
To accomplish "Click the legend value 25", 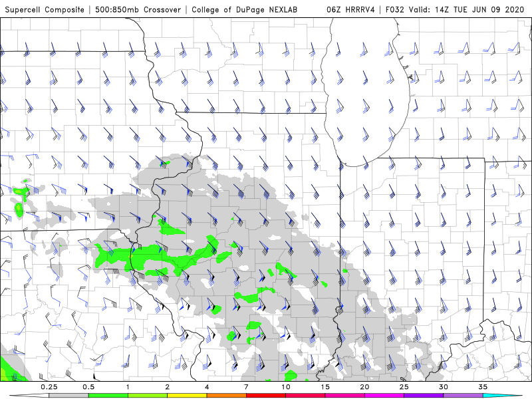I will click(x=404, y=387).
